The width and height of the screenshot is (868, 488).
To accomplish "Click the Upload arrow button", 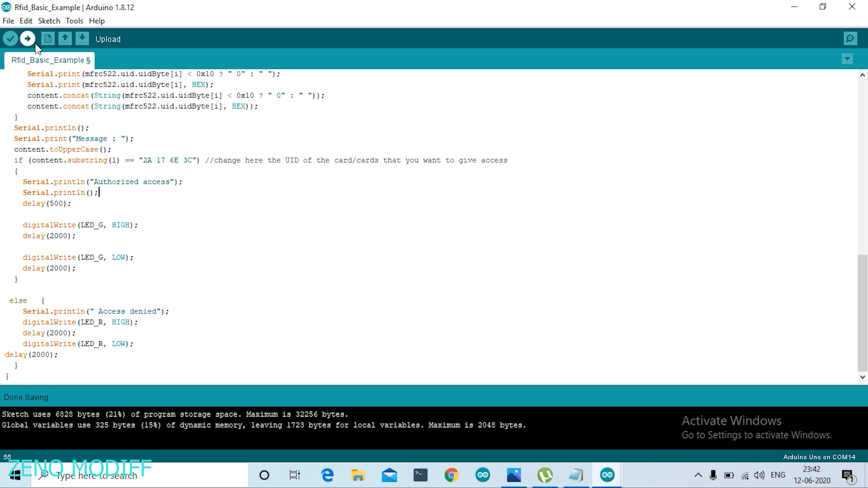I will pos(28,39).
